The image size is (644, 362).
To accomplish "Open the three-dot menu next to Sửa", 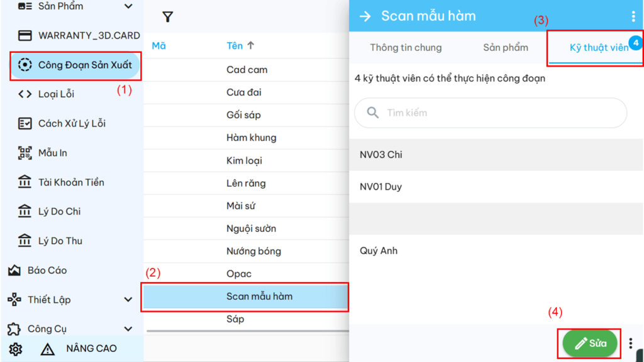I will click(x=631, y=343).
